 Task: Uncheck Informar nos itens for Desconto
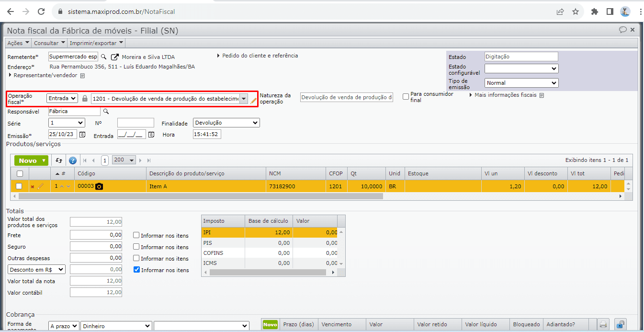tap(136, 270)
